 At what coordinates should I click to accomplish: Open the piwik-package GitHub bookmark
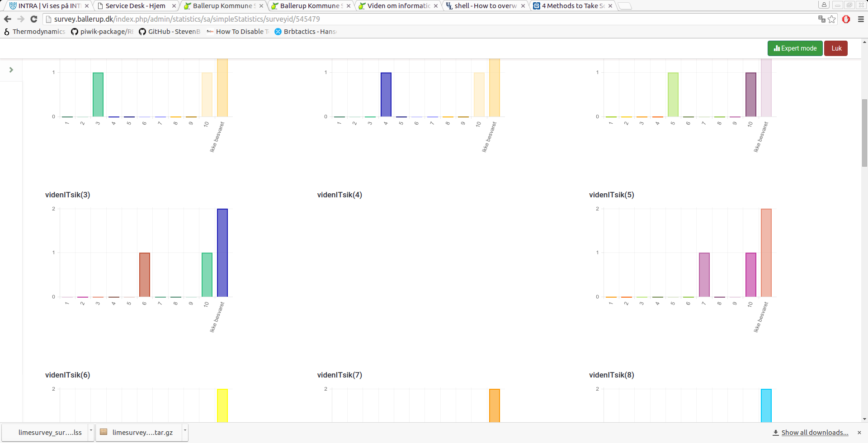click(103, 32)
